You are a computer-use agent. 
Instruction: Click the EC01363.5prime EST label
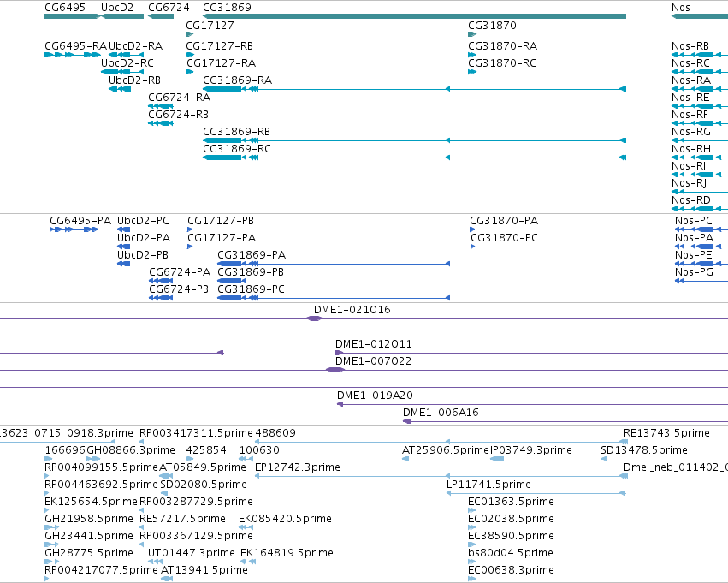(511, 502)
